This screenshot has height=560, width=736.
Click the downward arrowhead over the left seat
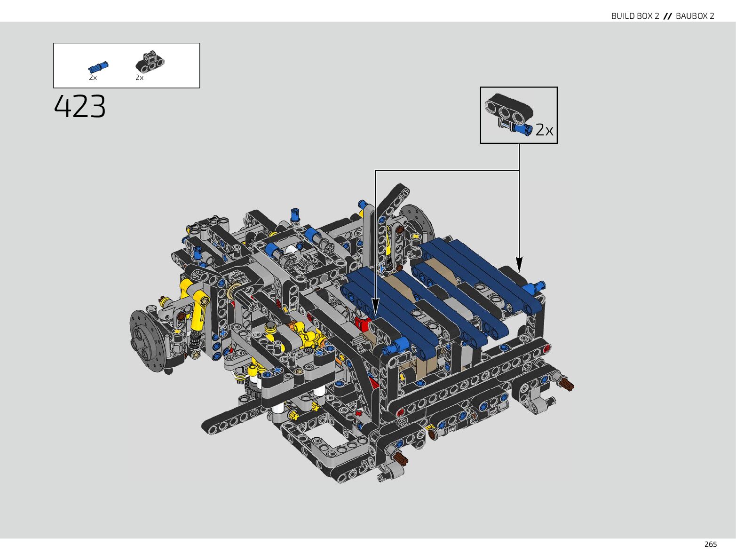pos(375,309)
